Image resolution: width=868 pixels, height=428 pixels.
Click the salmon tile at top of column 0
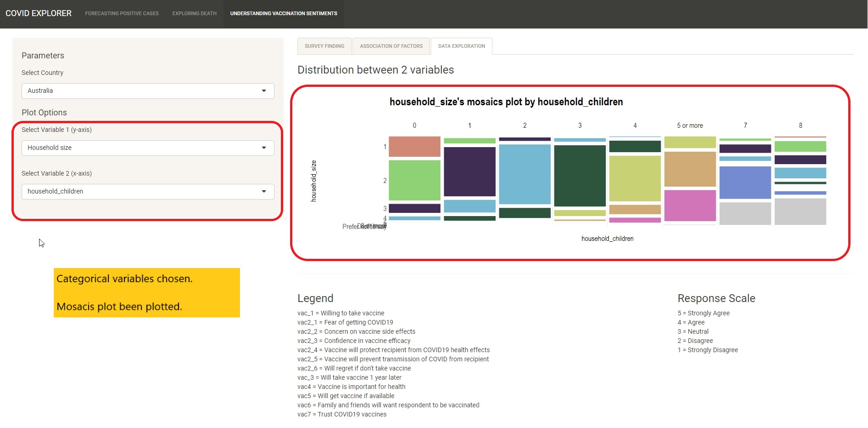[x=414, y=147]
